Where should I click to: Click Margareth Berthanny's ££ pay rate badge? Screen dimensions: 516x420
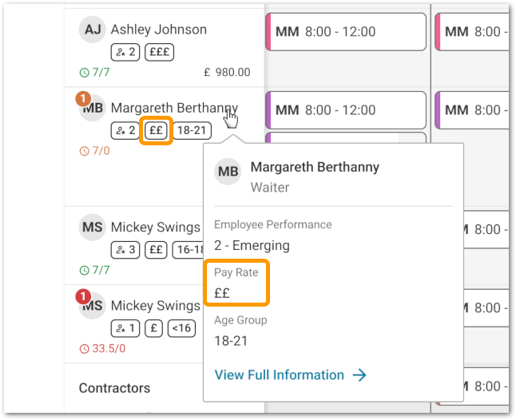[x=156, y=130]
